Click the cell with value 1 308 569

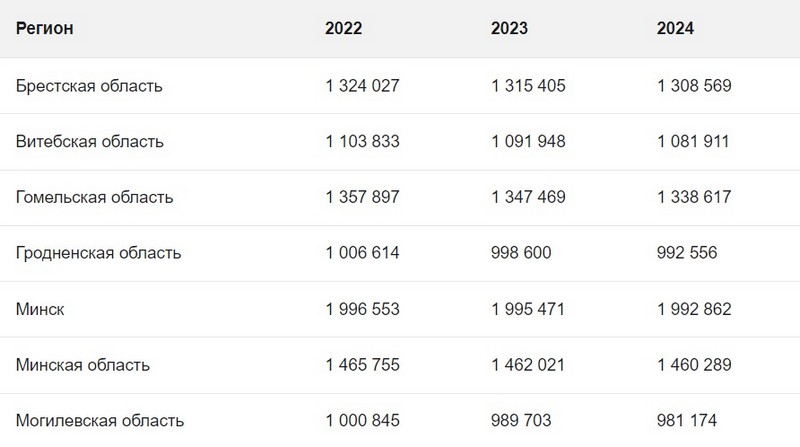tap(694, 86)
